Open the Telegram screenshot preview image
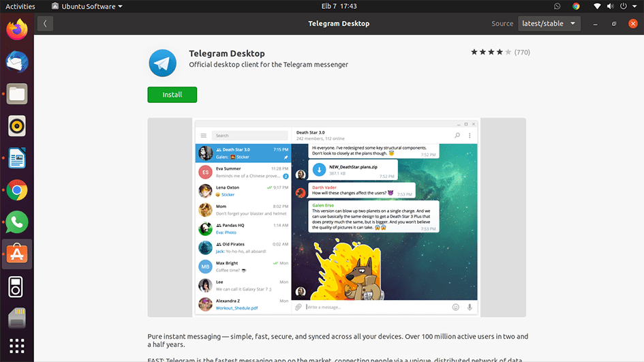This screenshot has width=644, height=362. coord(337,217)
